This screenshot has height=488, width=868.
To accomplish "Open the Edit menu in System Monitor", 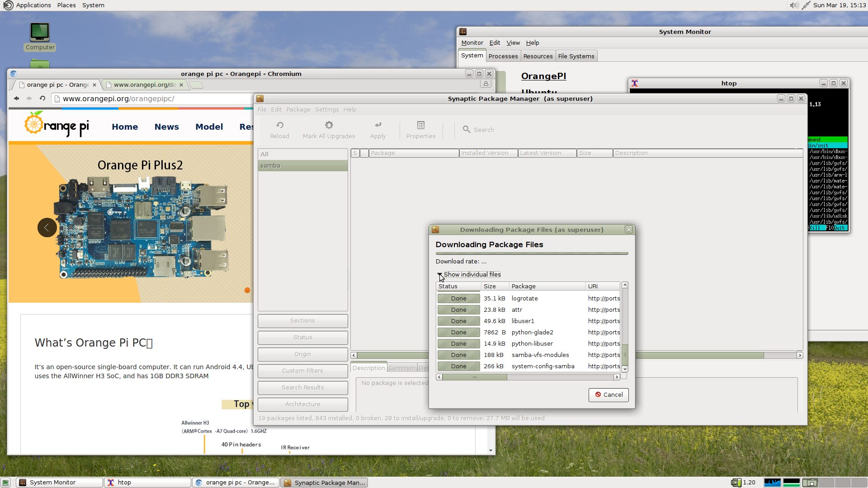I will coord(495,43).
